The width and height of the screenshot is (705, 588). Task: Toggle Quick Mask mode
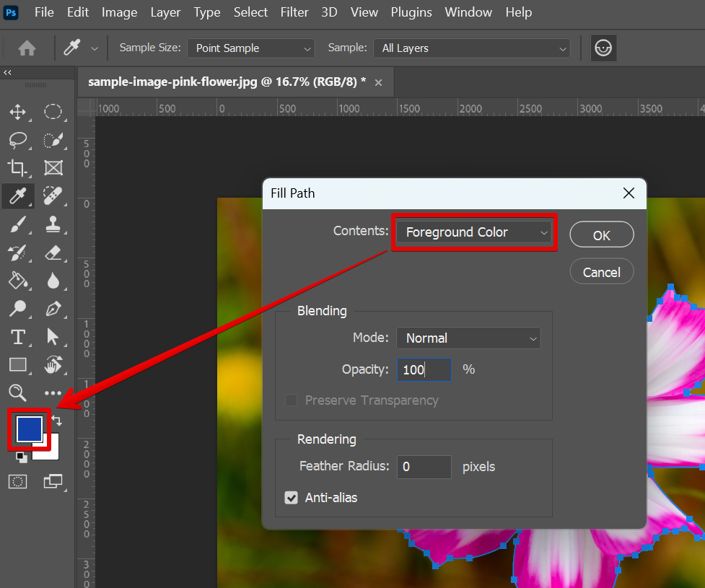17,481
